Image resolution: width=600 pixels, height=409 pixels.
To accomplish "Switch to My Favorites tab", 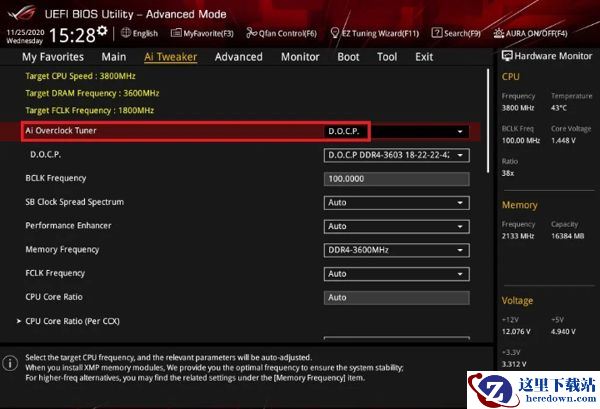I will point(53,57).
